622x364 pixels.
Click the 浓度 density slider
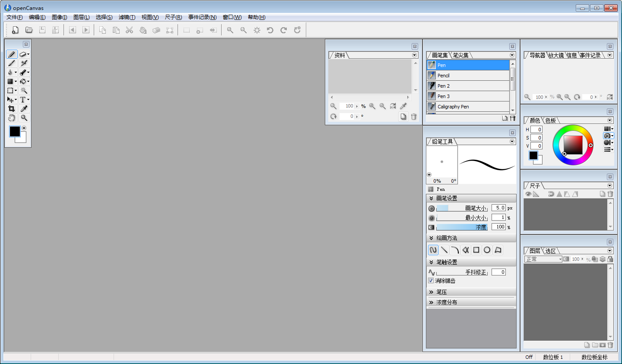(462, 227)
